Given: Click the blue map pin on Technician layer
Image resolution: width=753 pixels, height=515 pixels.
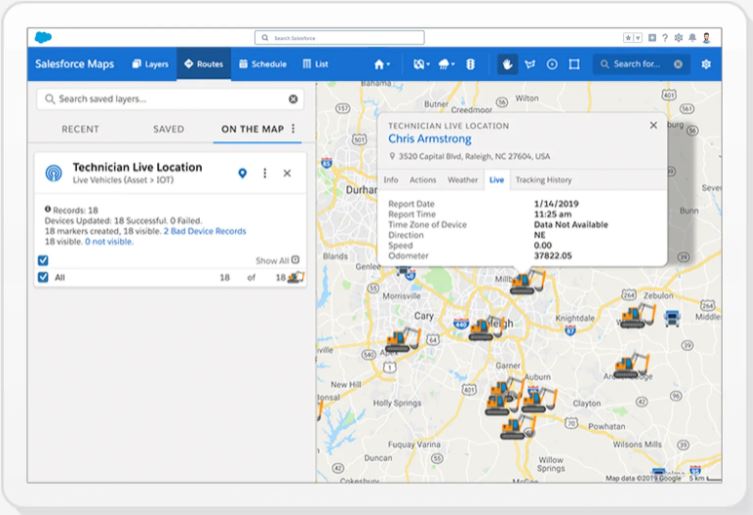Looking at the screenshot, I should click(241, 173).
